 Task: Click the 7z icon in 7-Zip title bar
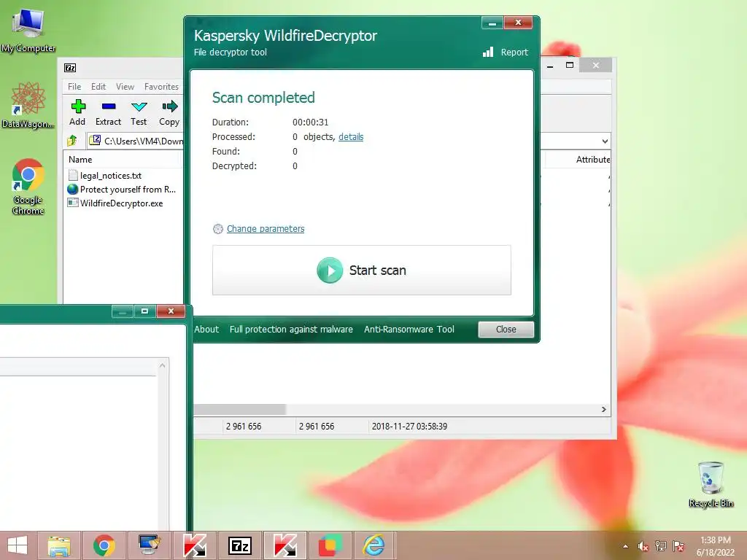tap(70, 68)
